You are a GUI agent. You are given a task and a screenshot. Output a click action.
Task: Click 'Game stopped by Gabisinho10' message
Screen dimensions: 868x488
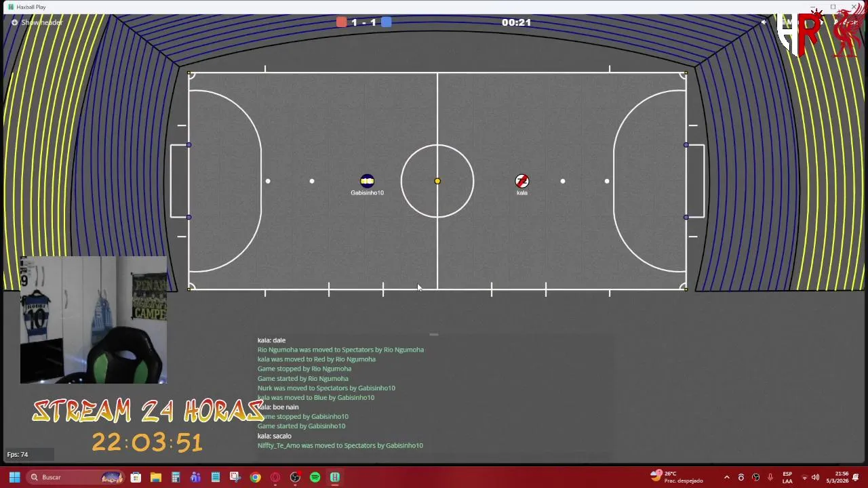tap(302, 416)
